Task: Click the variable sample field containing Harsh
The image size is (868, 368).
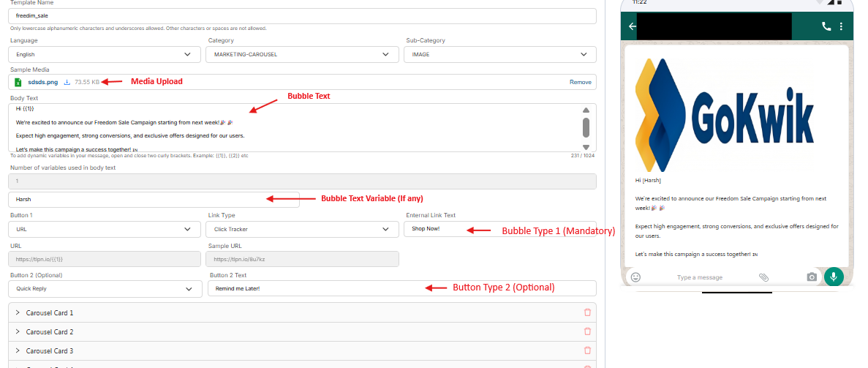Action: pyautogui.click(x=154, y=200)
